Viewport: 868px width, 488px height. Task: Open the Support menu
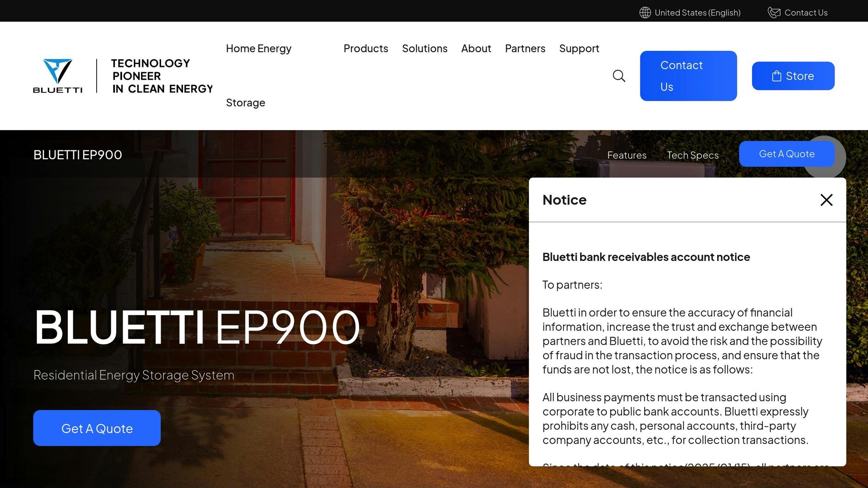579,48
